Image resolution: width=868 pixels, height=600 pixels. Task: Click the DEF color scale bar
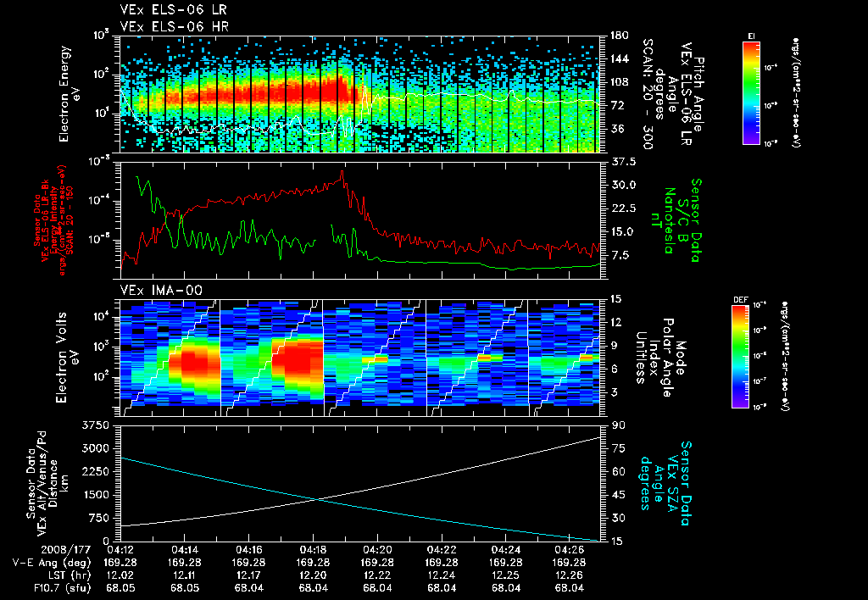tap(741, 357)
